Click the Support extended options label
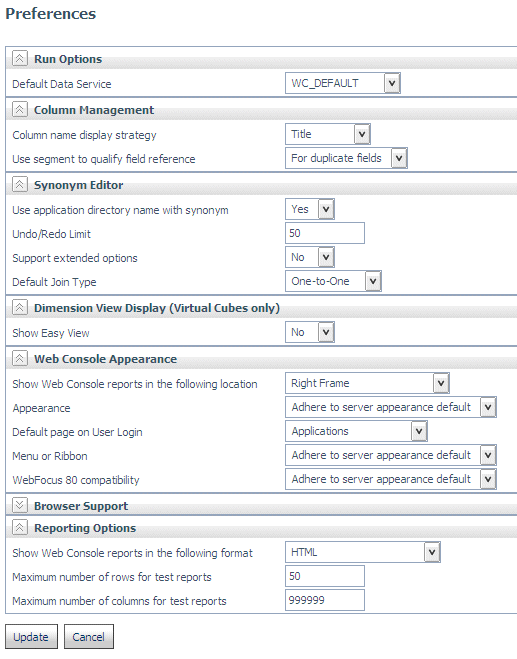Viewport: 517px width, 659px height. (75, 258)
